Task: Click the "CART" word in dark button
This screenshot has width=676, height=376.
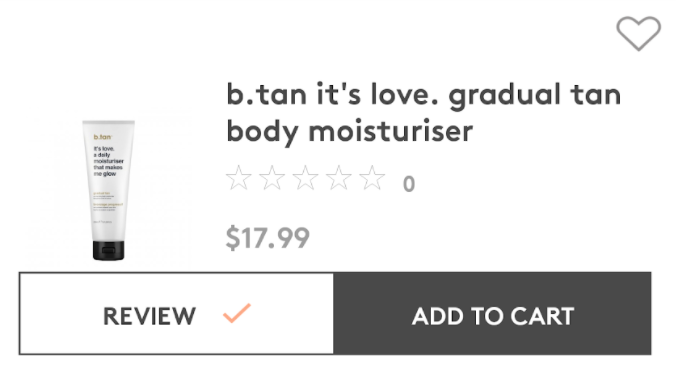Action: [542, 316]
